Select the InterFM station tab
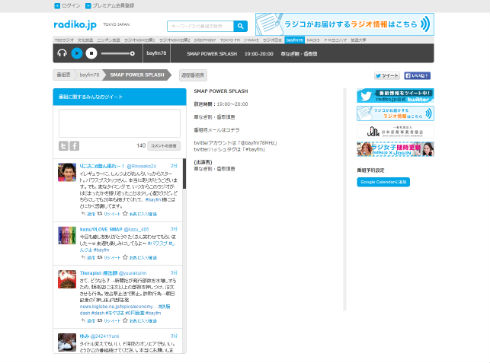 point(205,40)
